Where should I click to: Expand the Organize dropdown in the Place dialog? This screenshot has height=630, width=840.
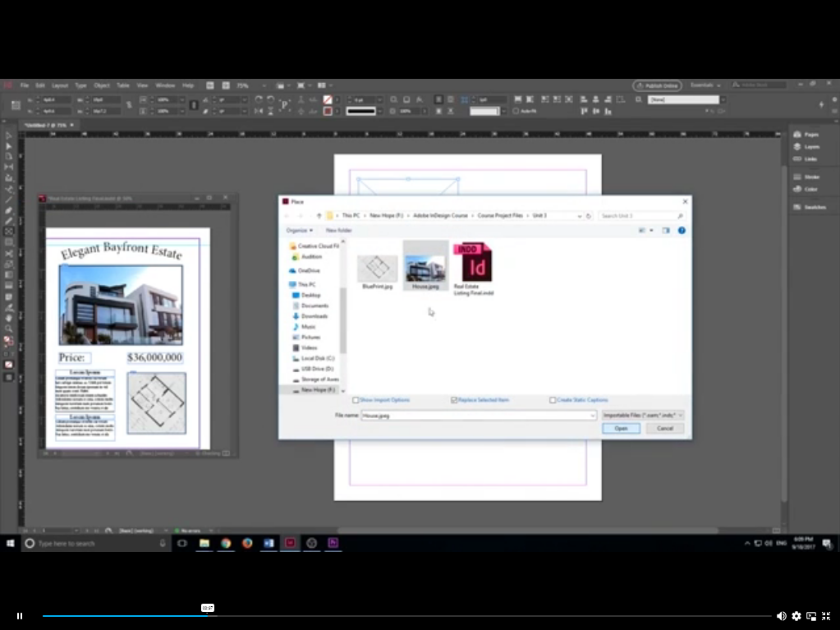301,230
